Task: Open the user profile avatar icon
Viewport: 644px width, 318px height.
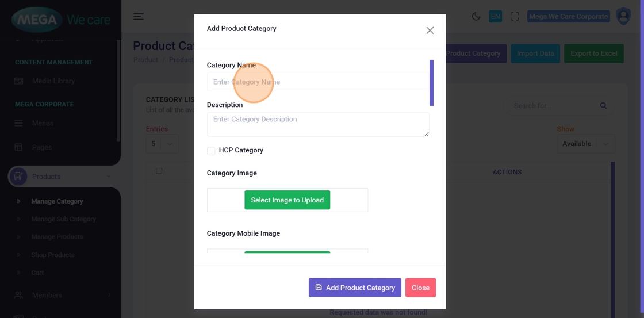Action: click(623, 16)
